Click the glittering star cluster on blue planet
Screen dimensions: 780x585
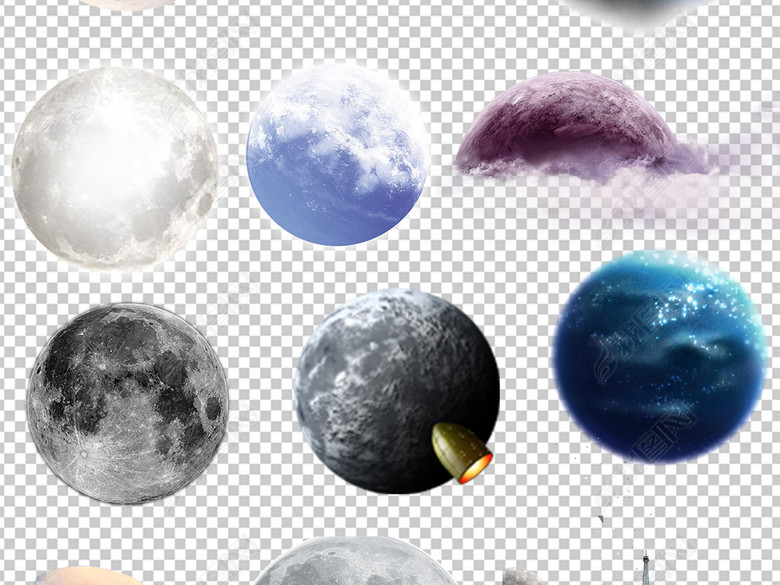[690, 300]
